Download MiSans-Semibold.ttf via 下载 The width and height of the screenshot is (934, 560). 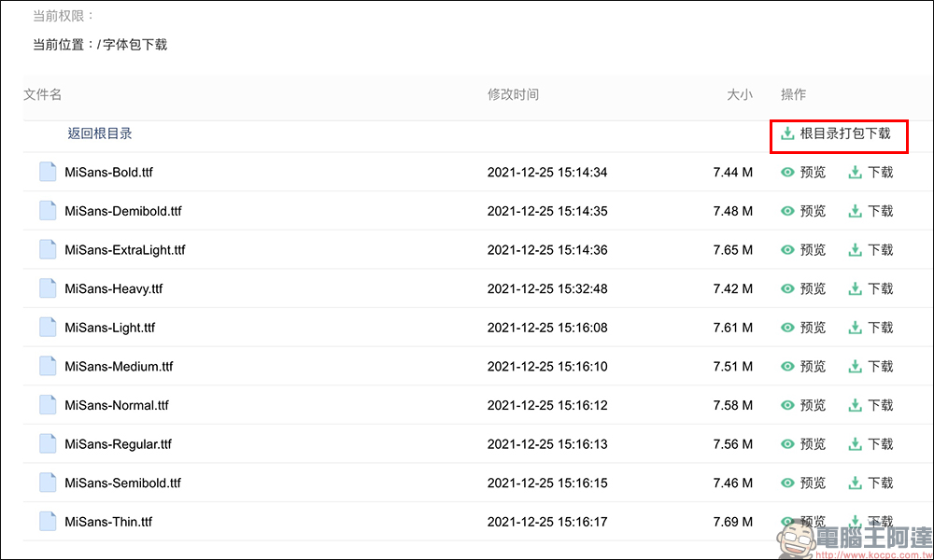pos(870,483)
